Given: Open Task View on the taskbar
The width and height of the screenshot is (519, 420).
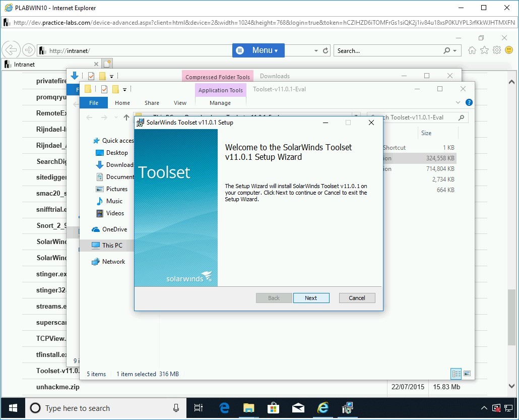Looking at the screenshot, I should coord(199,408).
